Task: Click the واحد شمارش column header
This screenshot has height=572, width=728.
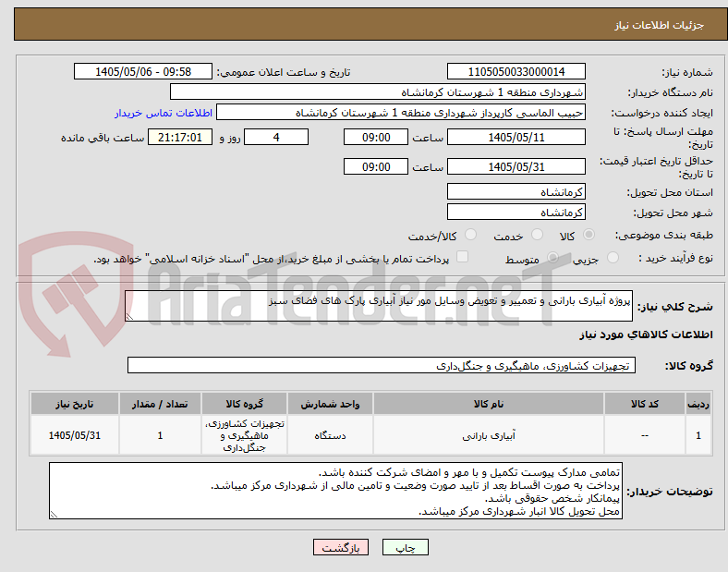Action: (x=330, y=404)
